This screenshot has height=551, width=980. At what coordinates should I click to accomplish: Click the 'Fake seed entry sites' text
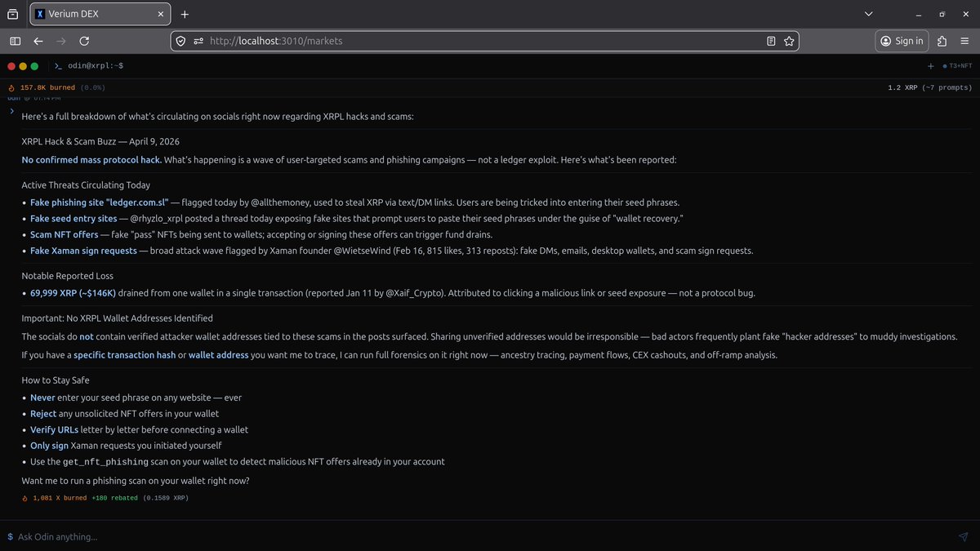tap(73, 219)
